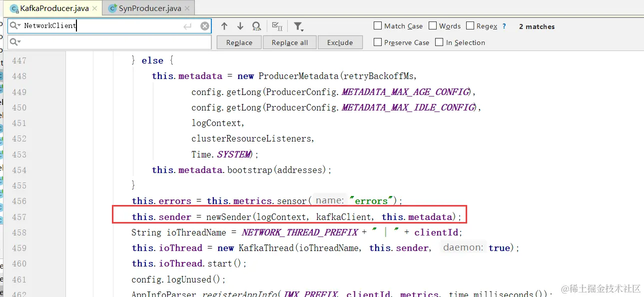Click the Find All occurrences icon
Viewport: 644px width, 297px height.
(x=256, y=26)
